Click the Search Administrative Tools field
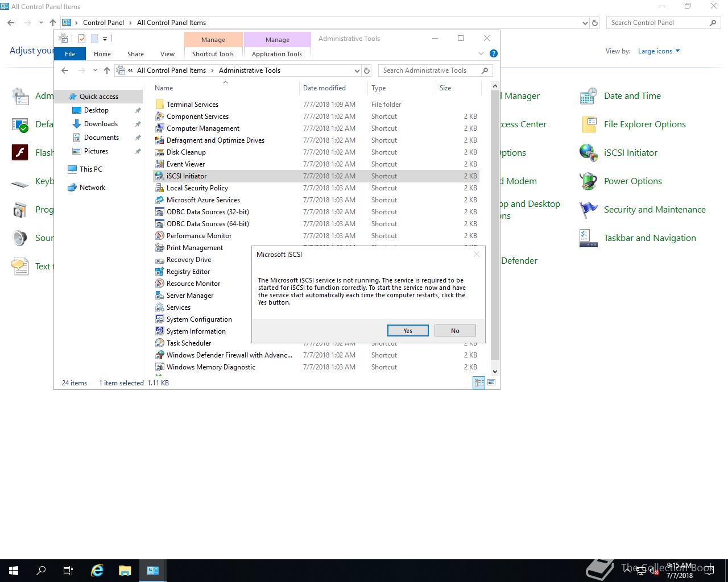Image resolution: width=728 pixels, height=582 pixels. point(435,70)
